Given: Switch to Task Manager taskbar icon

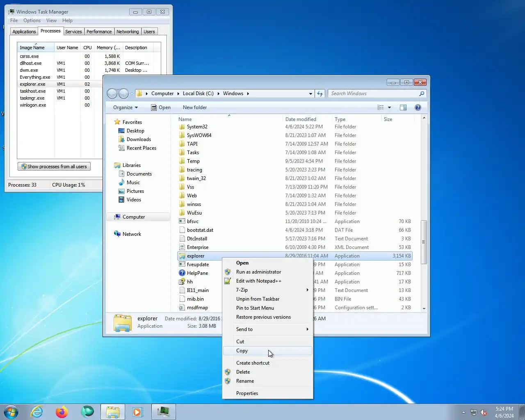Looking at the screenshot, I should point(164,412).
